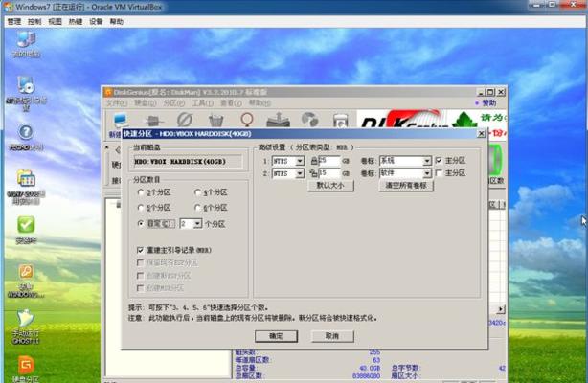This screenshot has width=588, height=383.
Task: Click the partition 1 size input field
Action: tap(329, 161)
